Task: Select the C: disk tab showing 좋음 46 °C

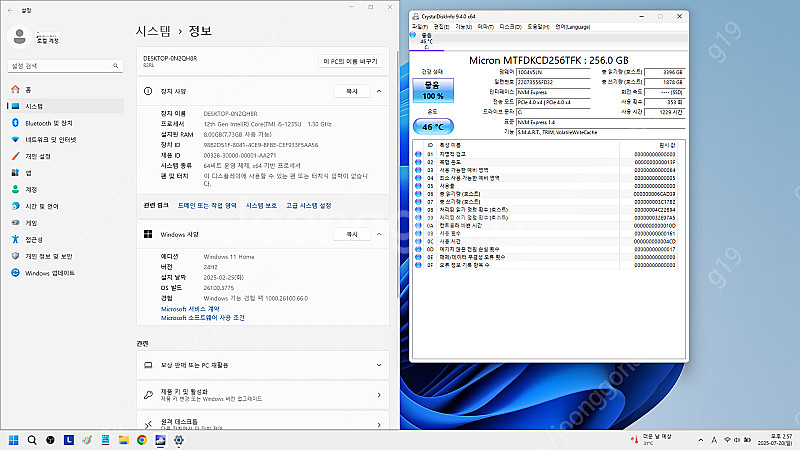Action: pyautogui.click(x=427, y=41)
